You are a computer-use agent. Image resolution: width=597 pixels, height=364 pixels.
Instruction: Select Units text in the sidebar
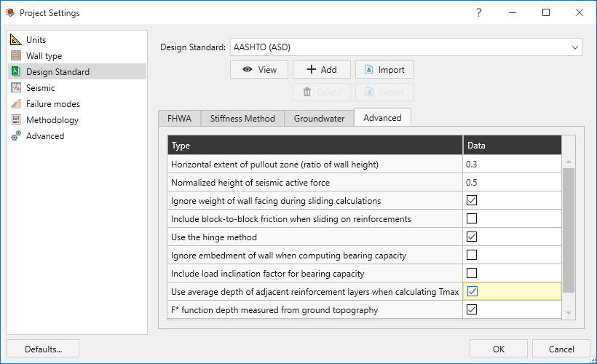tap(36, 39)
